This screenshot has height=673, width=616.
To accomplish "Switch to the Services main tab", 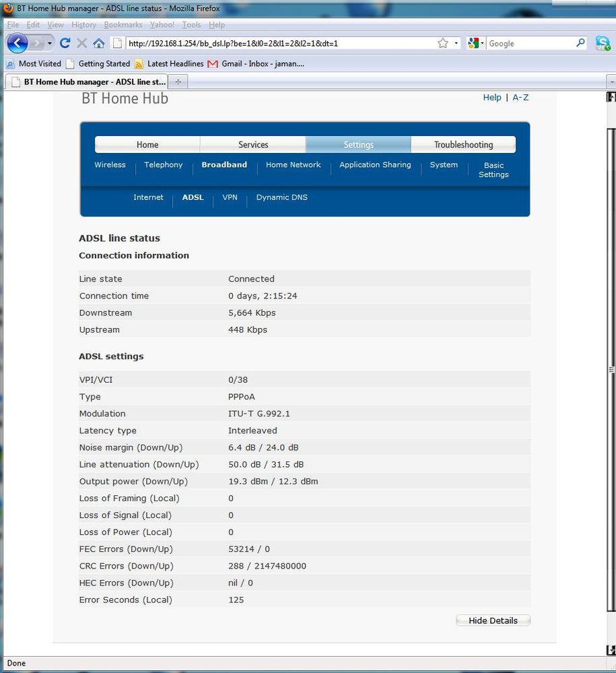I will tap(253, 145).
